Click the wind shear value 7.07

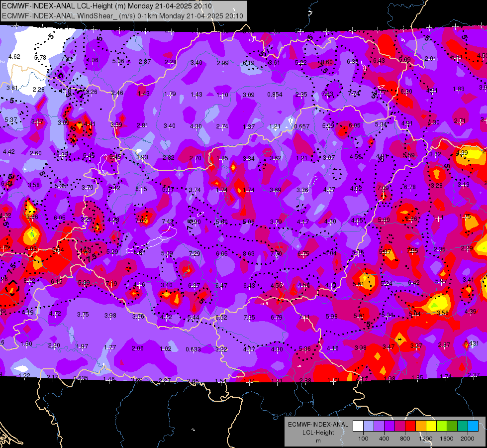tap(141, 221)
